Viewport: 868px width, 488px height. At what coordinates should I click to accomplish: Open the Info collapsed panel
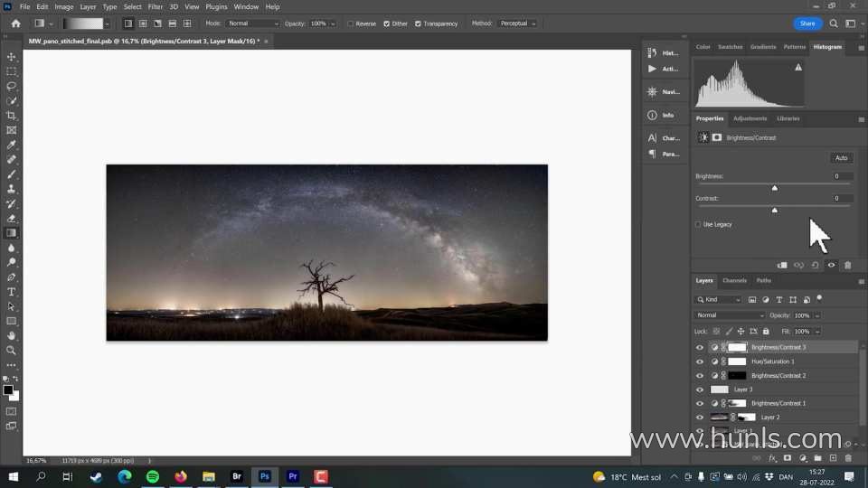pos(664,115)
